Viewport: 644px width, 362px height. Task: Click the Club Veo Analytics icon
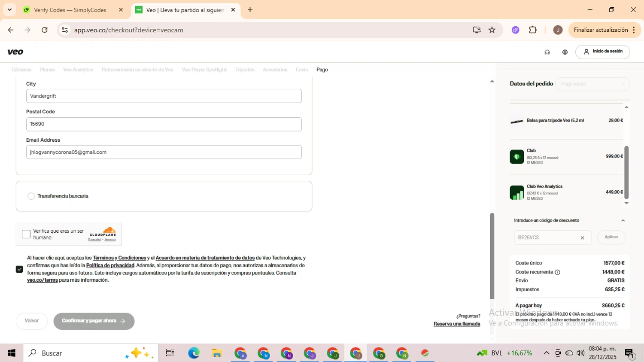516,193
